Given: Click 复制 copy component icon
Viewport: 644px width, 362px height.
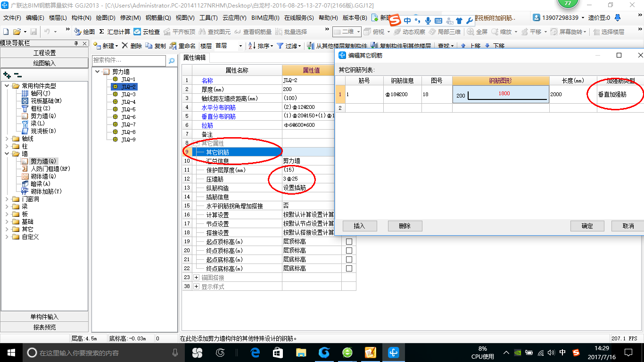Looking at the screenshot, I should 149,46.
